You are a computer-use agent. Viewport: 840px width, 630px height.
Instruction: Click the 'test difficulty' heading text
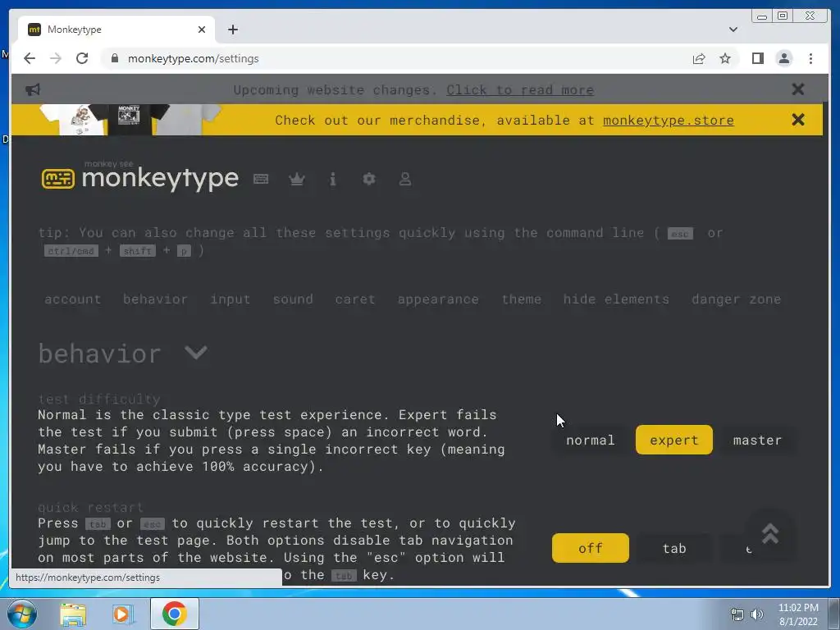(x=99, y=399)
